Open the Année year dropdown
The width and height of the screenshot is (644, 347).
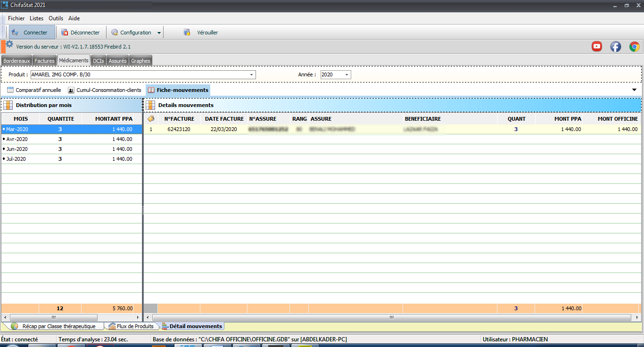coord(347,74)
